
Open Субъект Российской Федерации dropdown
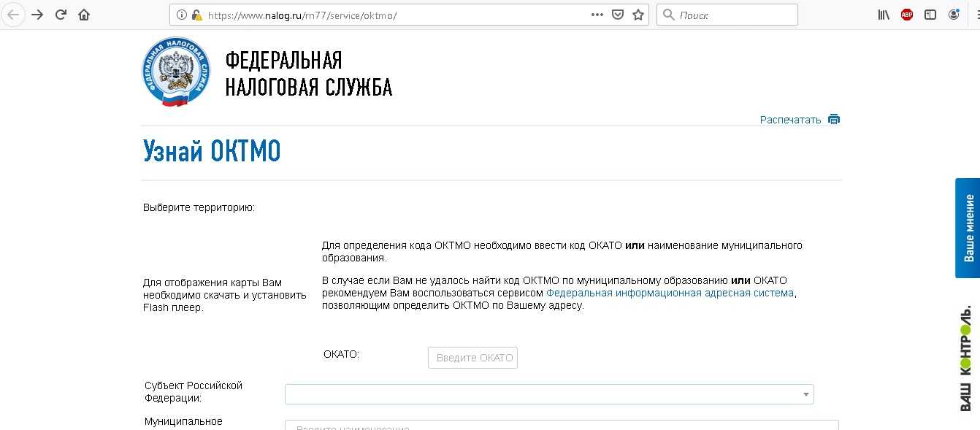(549, 394)
